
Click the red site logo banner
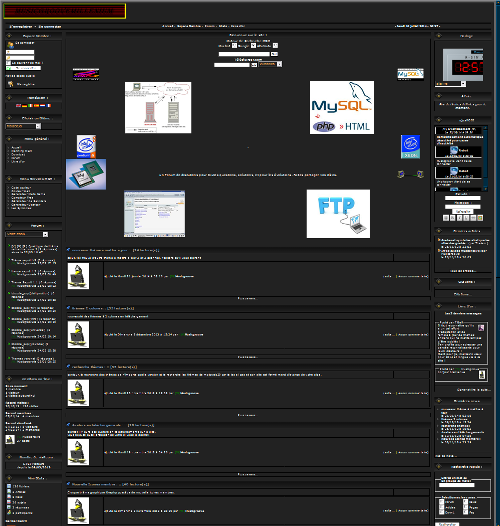(65, 11)
